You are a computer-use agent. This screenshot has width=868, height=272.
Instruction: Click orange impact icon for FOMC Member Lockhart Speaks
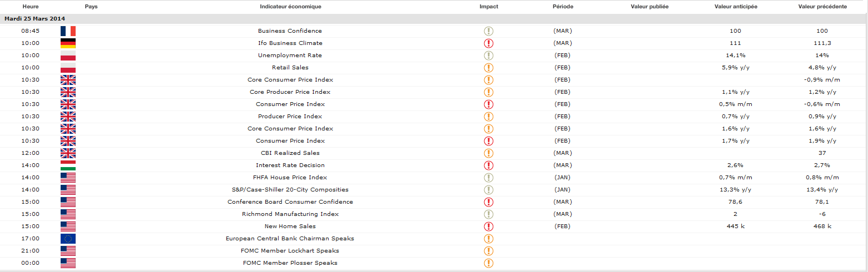(x=489, y=251)
